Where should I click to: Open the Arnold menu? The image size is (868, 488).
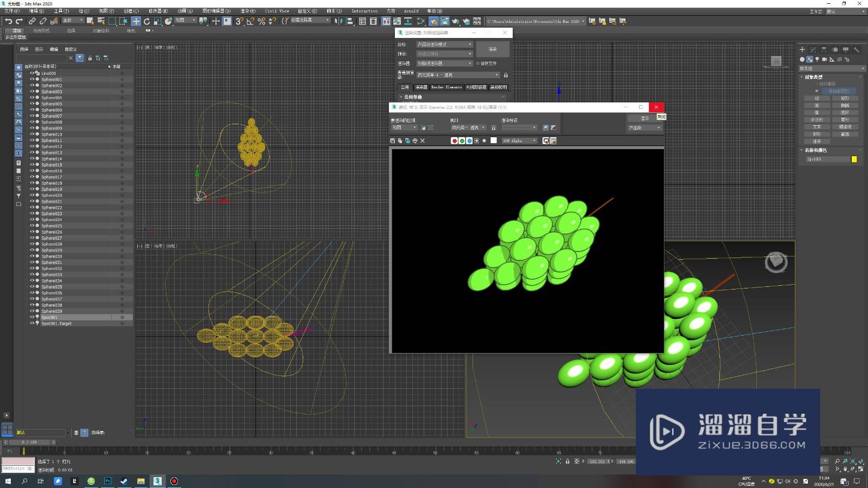[x=411, y=11]
